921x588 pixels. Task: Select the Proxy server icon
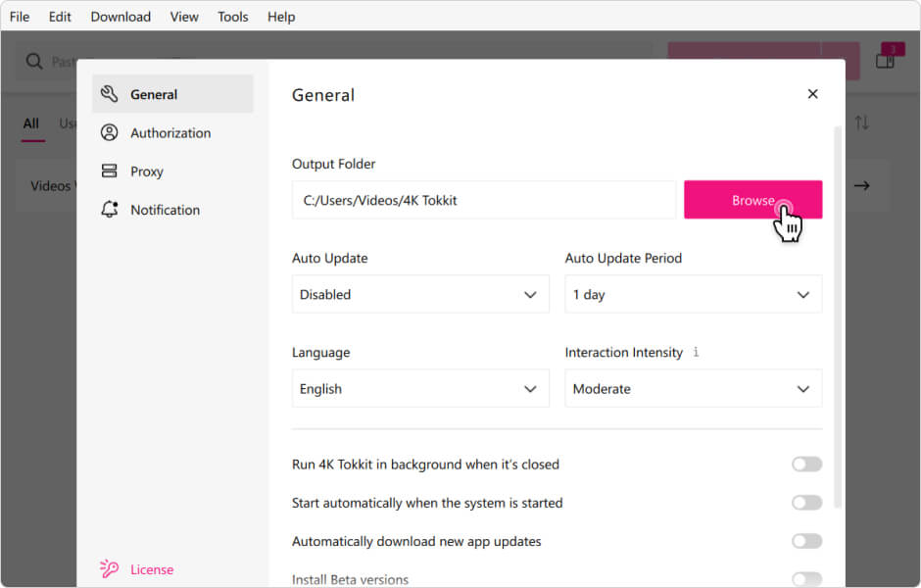(x=110, y=171)
